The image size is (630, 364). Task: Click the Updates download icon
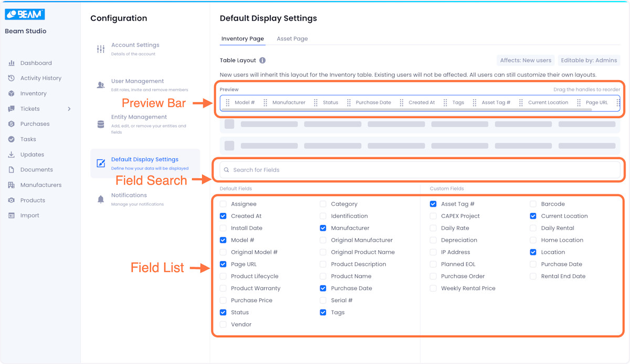[x=12, y=154]
